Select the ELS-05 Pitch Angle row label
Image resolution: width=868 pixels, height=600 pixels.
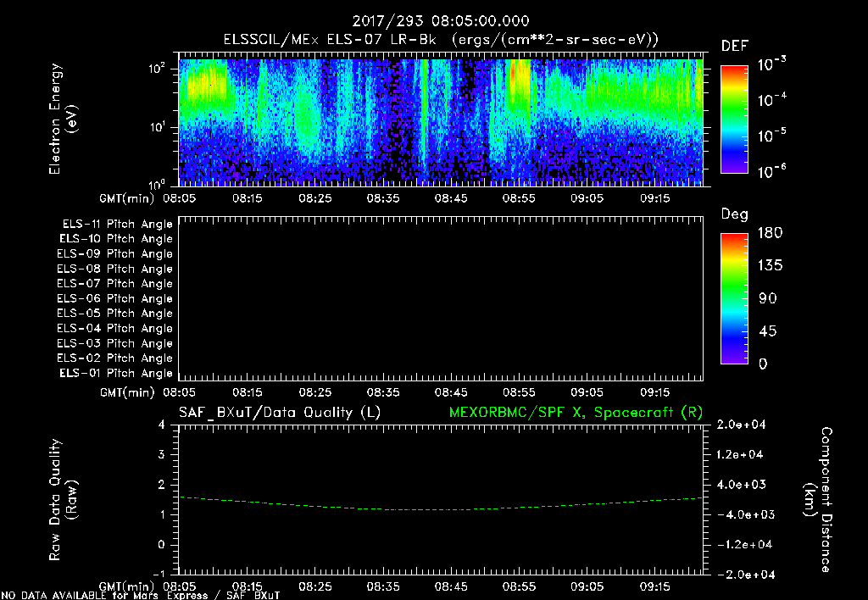click(114, 314)
